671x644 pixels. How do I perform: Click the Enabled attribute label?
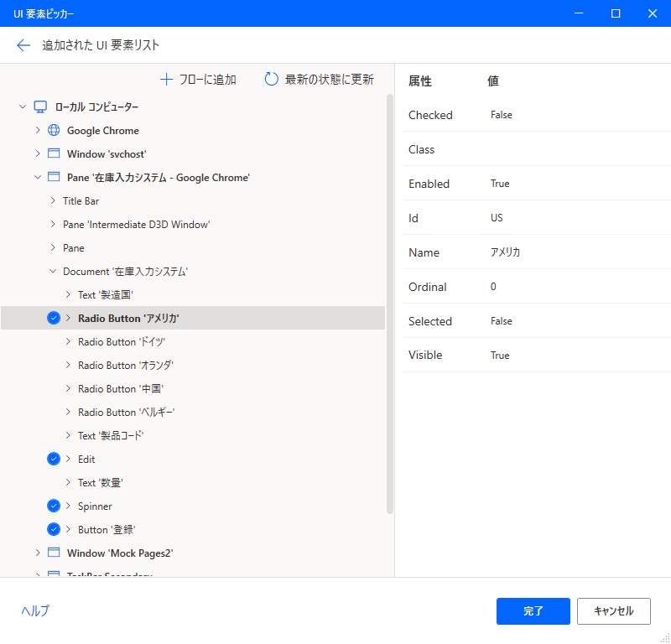tap(429, 184)
